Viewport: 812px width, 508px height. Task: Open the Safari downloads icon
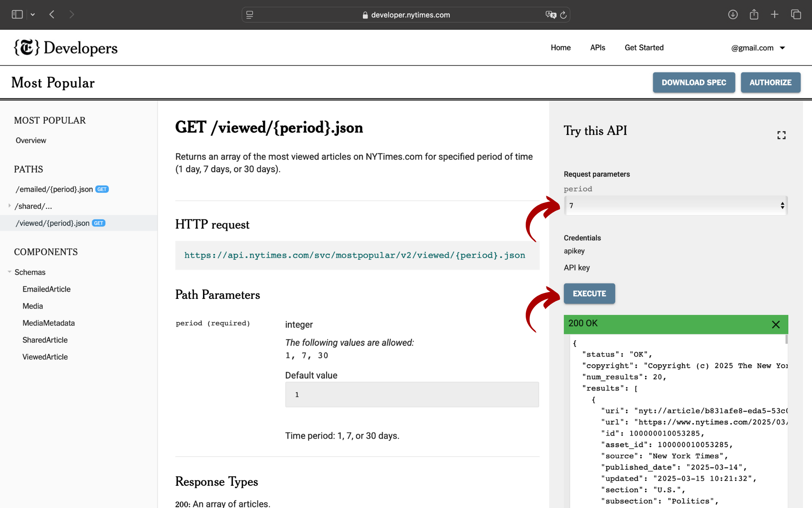tap(733, 15)
